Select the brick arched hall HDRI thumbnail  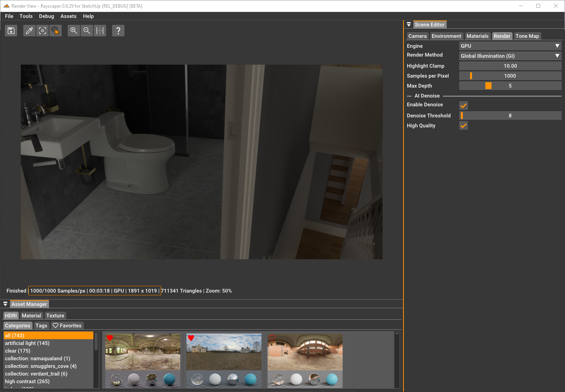point(305,360)
